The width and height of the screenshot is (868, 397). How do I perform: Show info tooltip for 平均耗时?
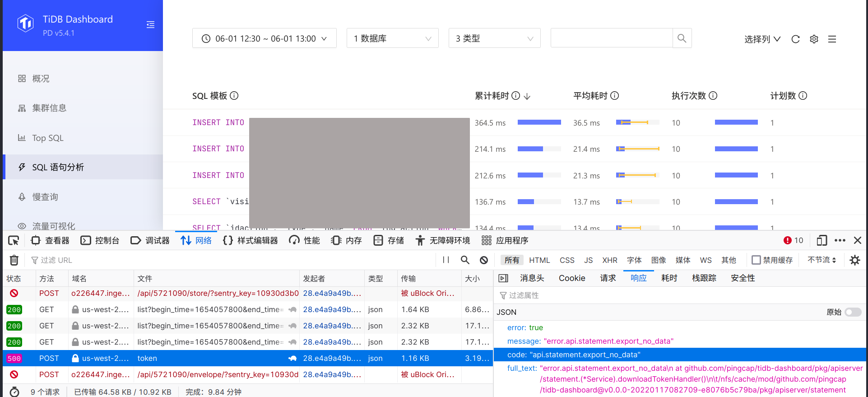(x=615, y=96)
